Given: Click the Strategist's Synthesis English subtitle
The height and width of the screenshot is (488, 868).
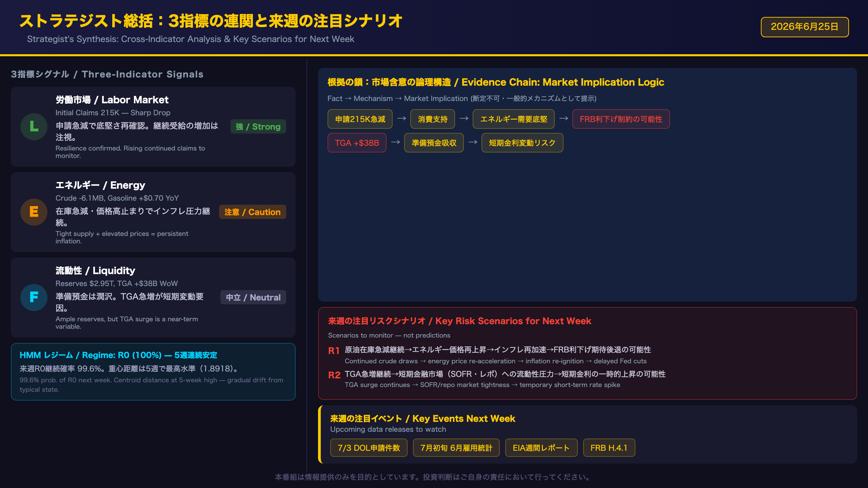Looking at the screenshot, I should tap(191, 39).
